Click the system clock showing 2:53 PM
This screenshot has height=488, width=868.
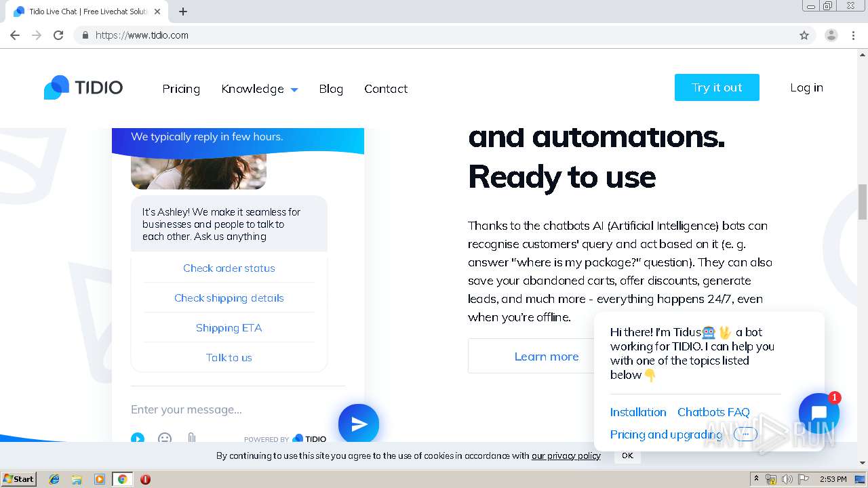tap(833, 479)
